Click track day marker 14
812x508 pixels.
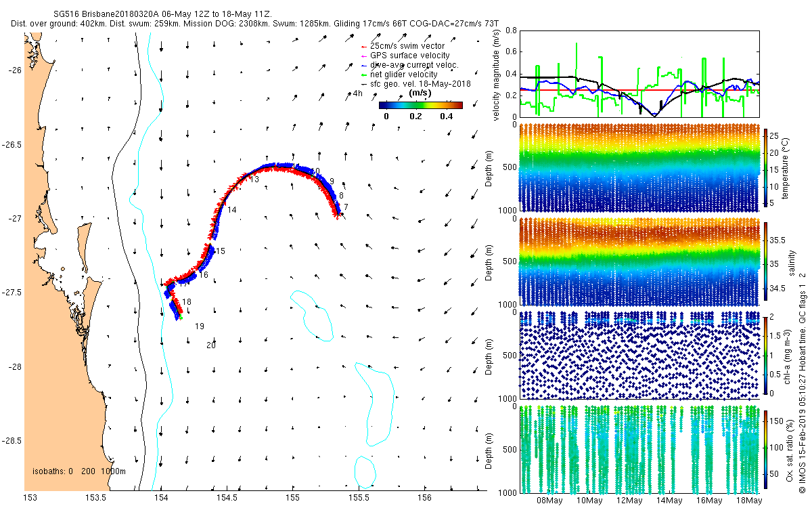pos(232,210)
